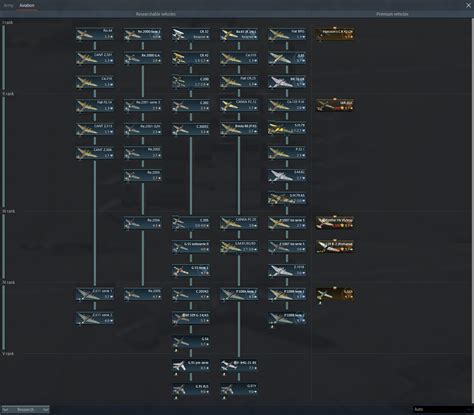Select the C.202EC fighter card
The image size is (474, 415).
(191, 129)
